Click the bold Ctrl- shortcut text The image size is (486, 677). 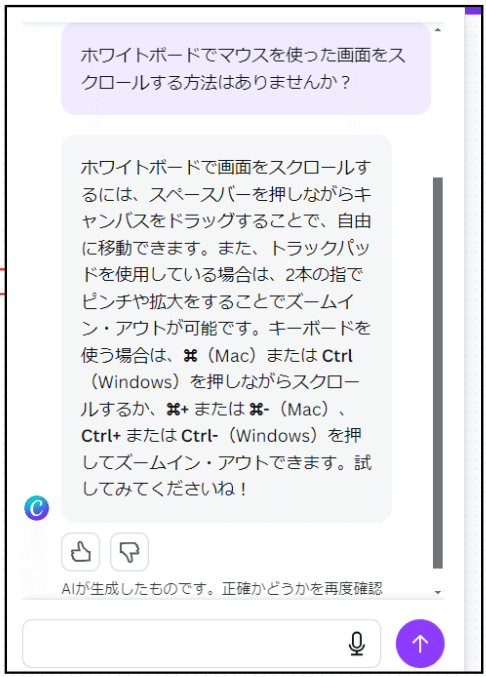[x=199, y=436]
